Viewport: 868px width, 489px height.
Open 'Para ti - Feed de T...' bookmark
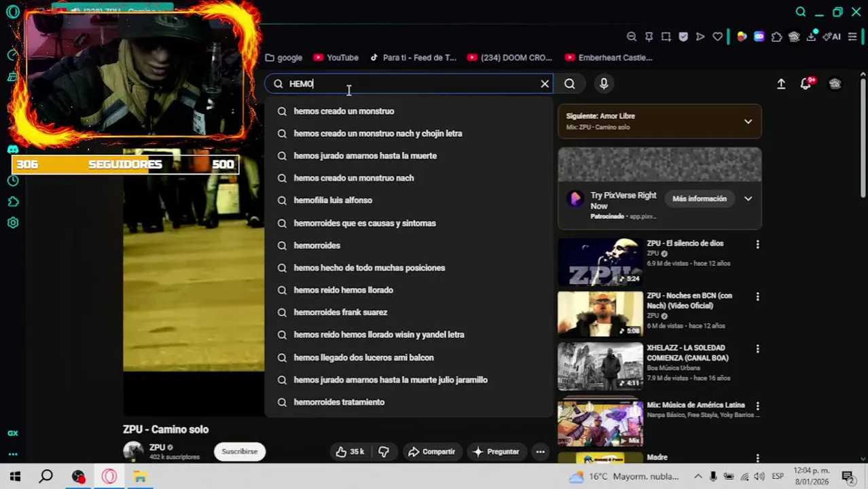[413, 58]
